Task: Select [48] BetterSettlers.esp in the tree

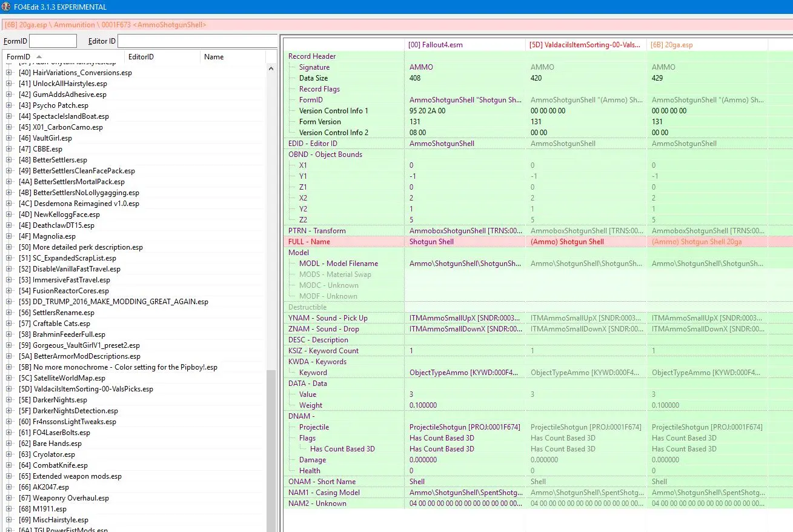Action: click(x=53, y=160)
